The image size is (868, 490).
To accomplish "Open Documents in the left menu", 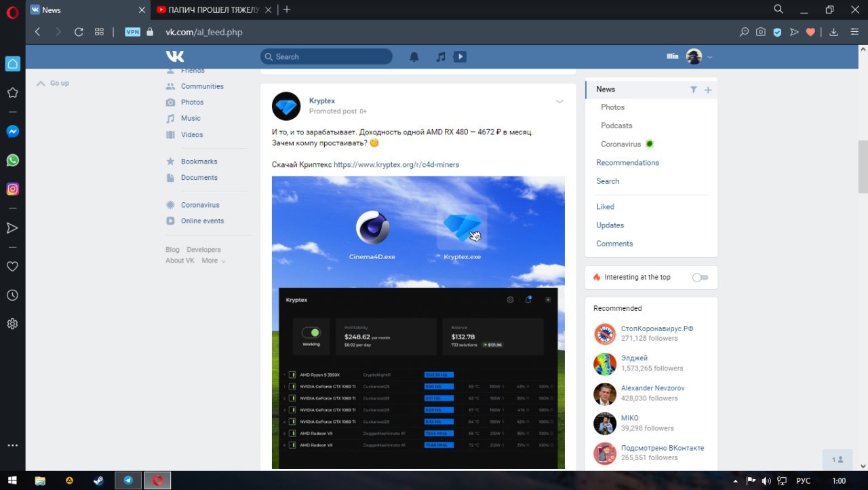I will pyautogui.click(x=199, y=177).
